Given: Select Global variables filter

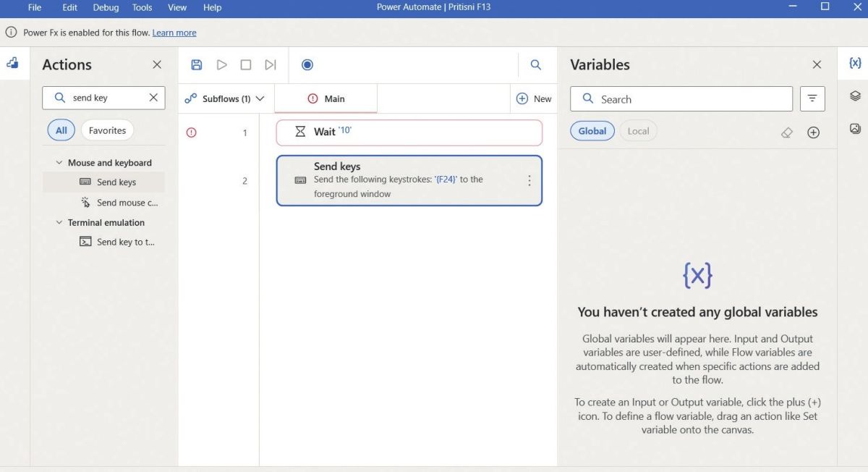Looking at the screenshot, I should coord(592,131).
